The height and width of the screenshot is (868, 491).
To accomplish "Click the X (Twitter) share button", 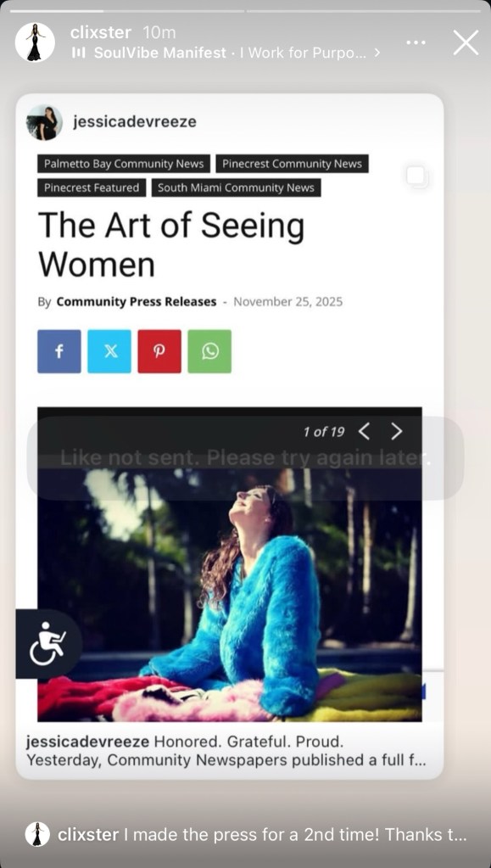I will click(x=109, y=351).
